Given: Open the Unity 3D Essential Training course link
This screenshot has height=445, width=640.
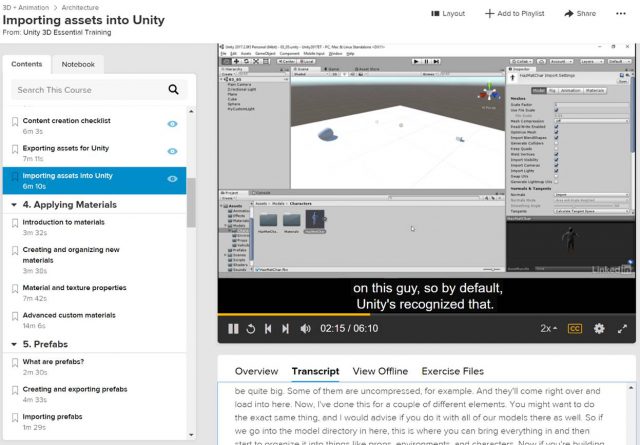Looking at the screenshot, I should pos(67,32).
